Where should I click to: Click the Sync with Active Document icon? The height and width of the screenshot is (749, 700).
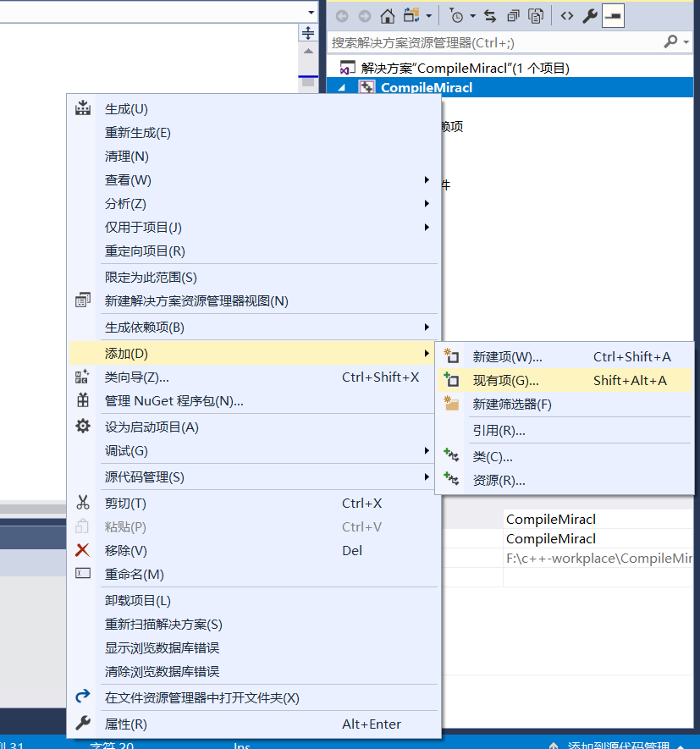point(489,15)
